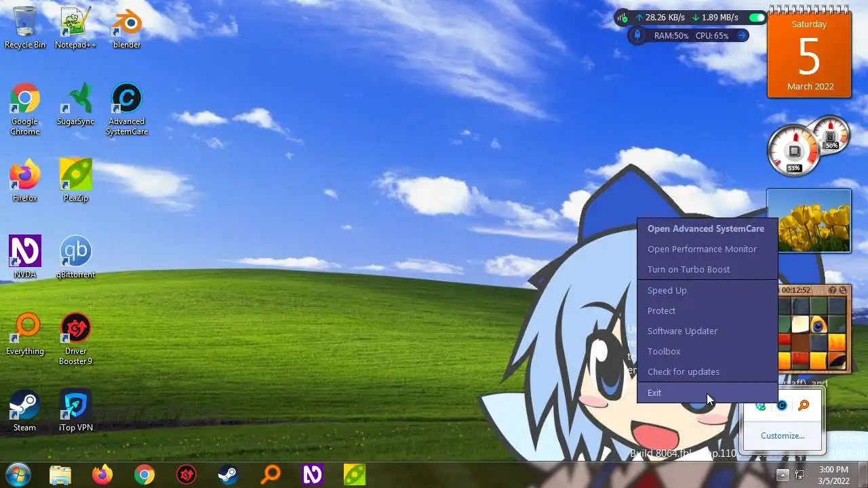868x488 pixels.
Task: Select the Advanced SystemCare desktop shortcut
Action: pos(127,109)
